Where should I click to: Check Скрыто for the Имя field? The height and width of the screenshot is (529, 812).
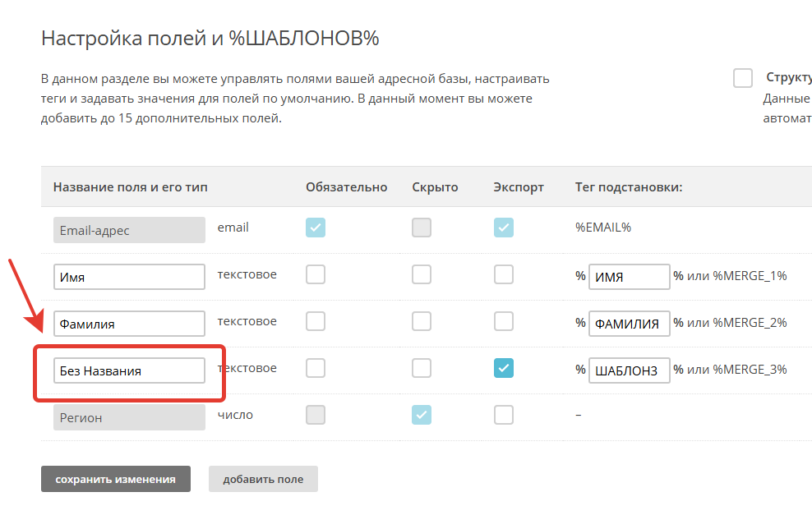(x=422, y=274)
